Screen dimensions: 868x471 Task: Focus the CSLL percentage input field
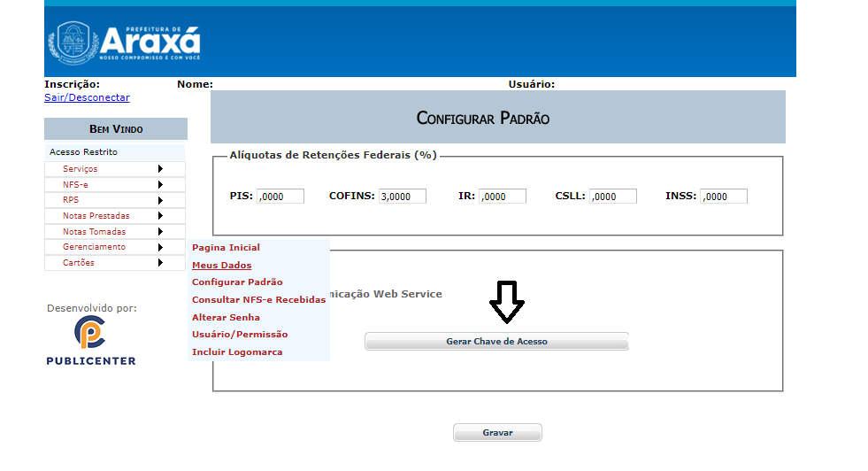pos(613,197)
